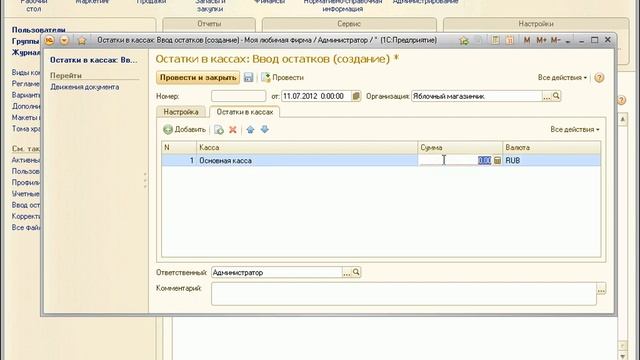The width and height of the screenshot is (640, 360).
Task: Open the Движения документа link
Action: click(84, 87)
